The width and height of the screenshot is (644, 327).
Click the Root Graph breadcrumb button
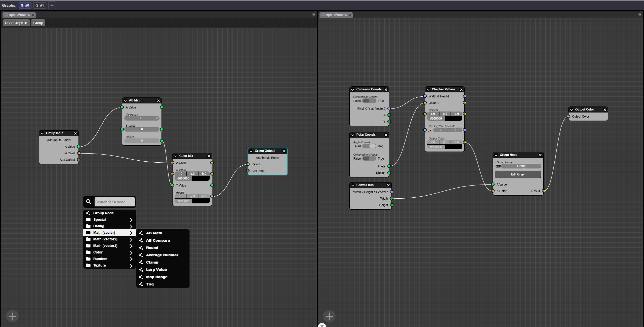(16, 23)
